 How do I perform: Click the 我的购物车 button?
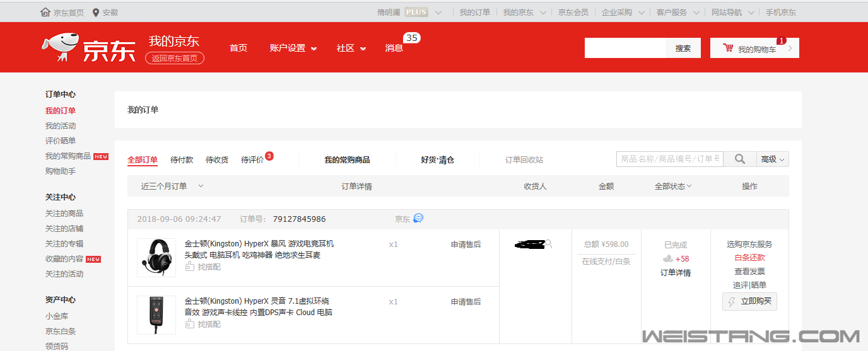[754, 48]
